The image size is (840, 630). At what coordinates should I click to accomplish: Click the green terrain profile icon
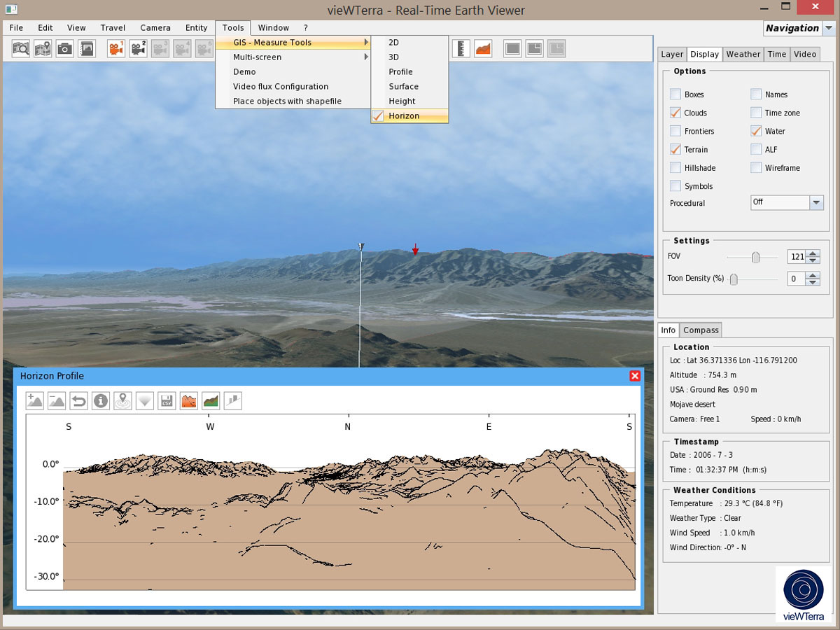pyautogui.click(x=211, y=401)
